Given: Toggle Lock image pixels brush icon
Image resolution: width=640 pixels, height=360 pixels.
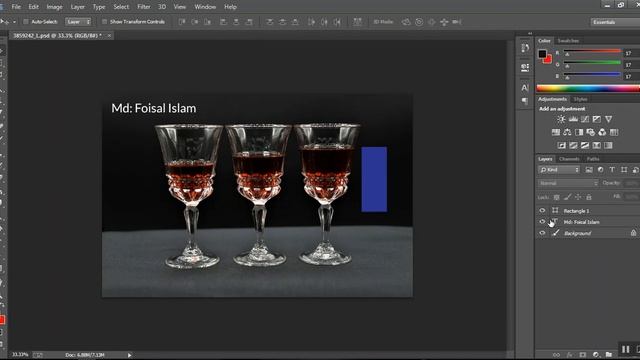Looking at the screenshot, I should [567, 197].
